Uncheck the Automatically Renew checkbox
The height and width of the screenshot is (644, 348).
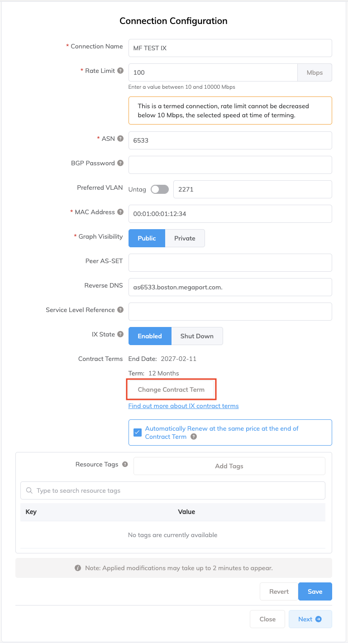coord(138,433)
